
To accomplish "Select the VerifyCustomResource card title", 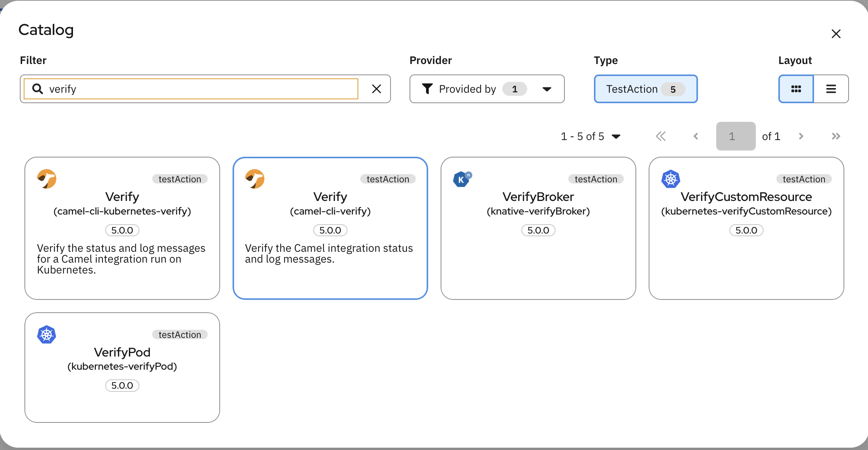I will [746, 197].
